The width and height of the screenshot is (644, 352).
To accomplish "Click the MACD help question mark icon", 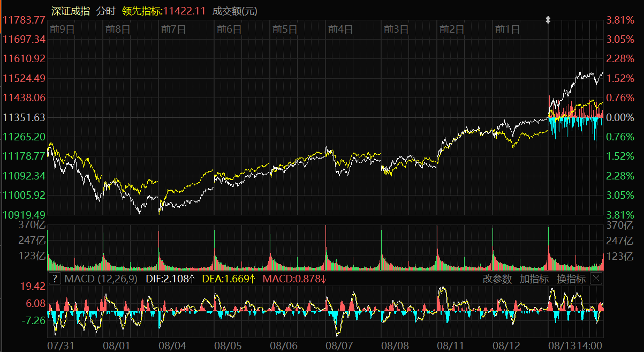I will click(x=55, y=279).
